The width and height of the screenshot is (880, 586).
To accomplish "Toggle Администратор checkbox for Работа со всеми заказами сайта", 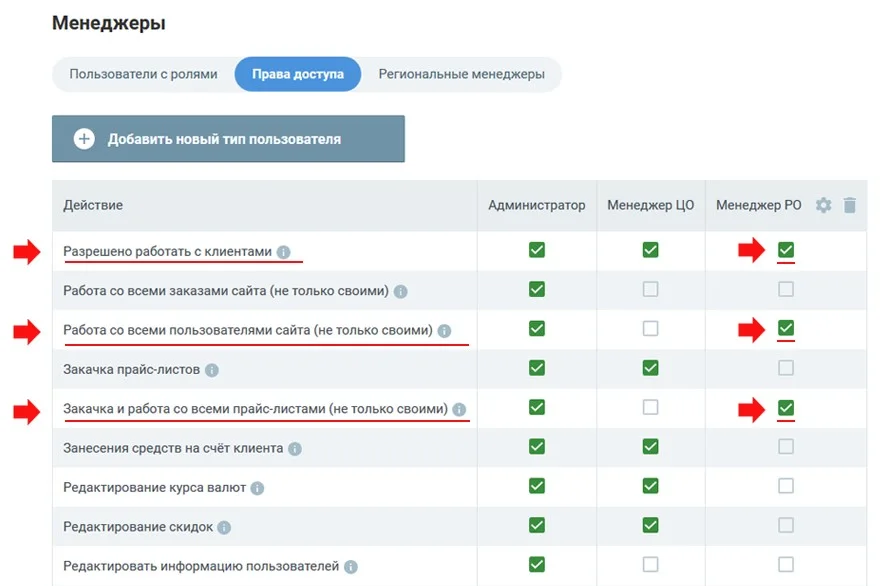I will point(537,289).
